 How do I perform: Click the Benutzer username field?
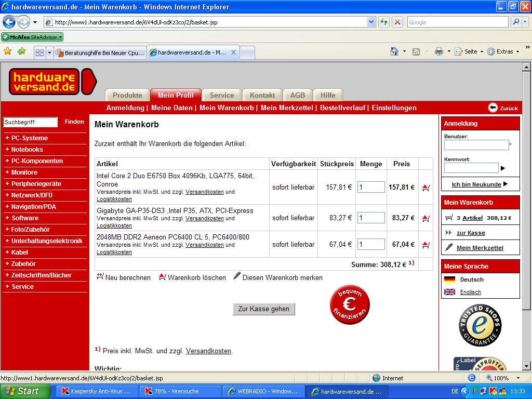(476, 145)
